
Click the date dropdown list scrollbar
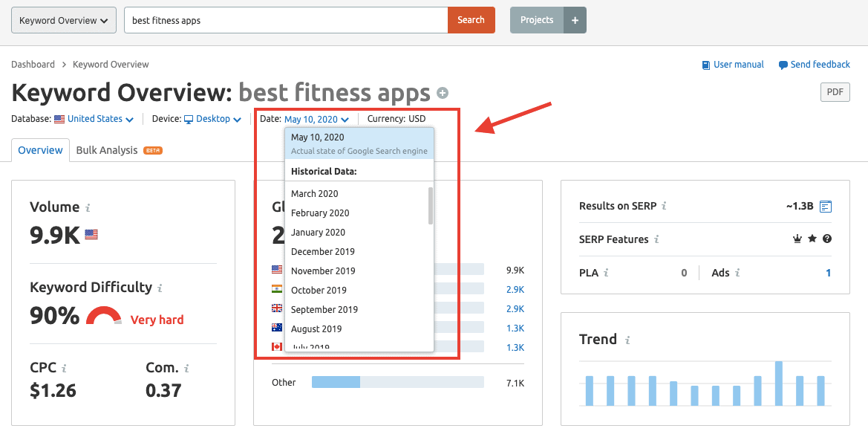click(430, 205)
